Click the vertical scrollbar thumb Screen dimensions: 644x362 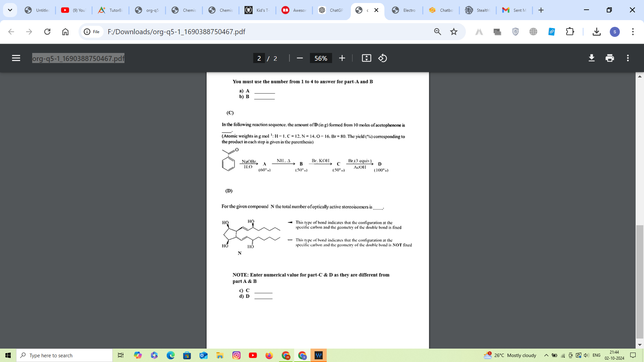pos(640,282)
